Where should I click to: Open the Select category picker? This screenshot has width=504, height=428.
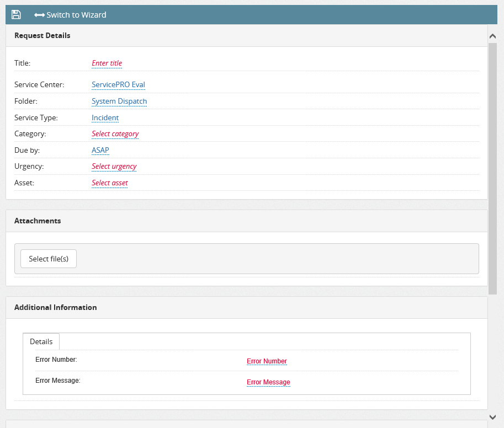click(x=115, y=133)
